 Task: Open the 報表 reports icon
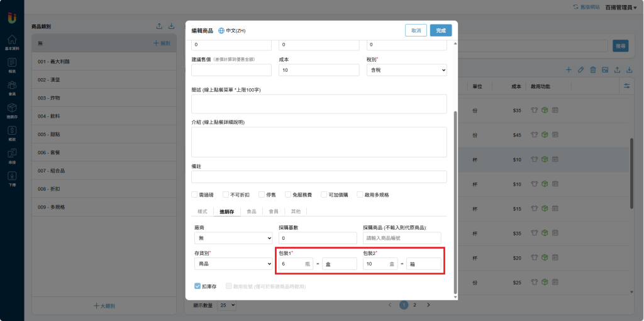(12, 63)
